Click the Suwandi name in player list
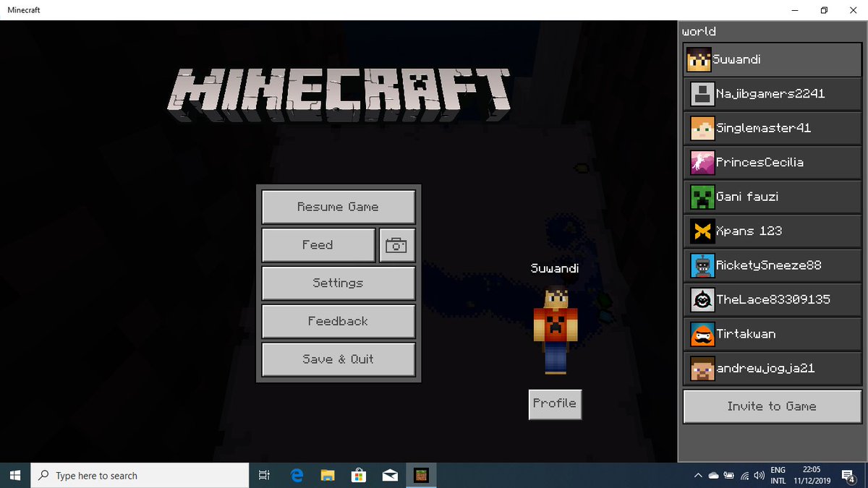Screen dimensions: 868x488 736,59
